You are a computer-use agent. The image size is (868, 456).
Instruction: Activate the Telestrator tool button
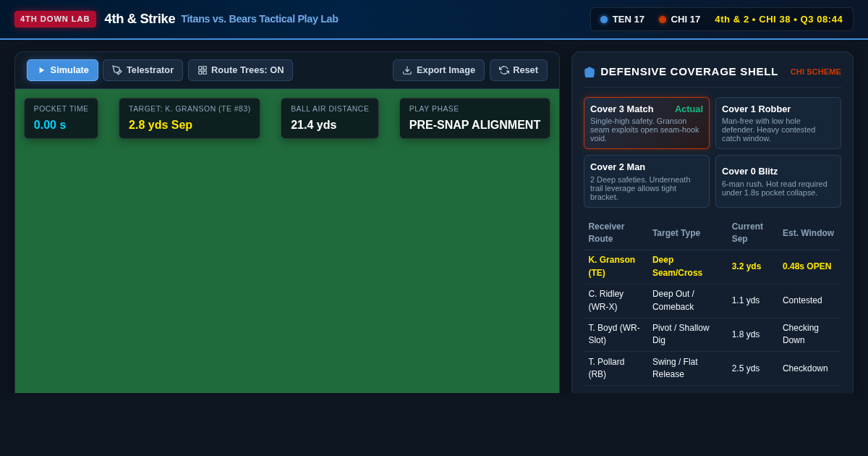[x=143, y=70]
